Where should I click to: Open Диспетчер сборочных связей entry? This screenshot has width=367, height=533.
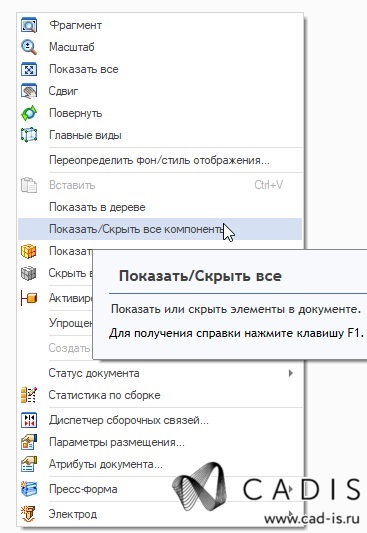160,420
